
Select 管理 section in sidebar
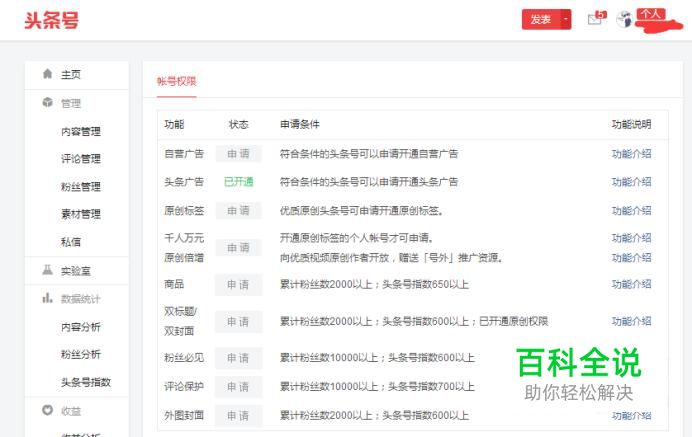point(71,103)
